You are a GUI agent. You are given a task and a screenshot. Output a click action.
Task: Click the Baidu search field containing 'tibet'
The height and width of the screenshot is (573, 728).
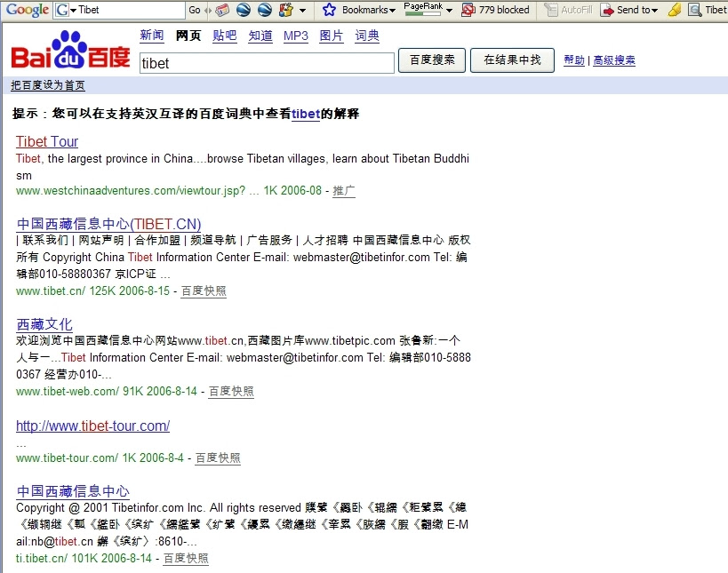point(267,63)
